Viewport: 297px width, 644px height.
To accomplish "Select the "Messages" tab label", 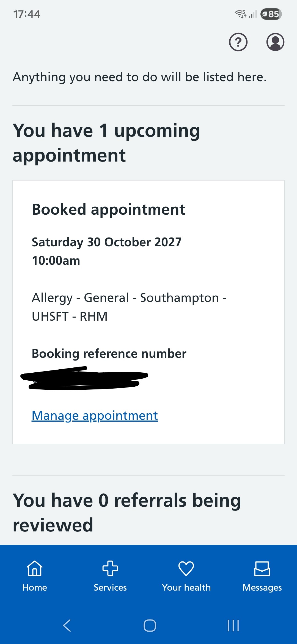I will [262, 587].
